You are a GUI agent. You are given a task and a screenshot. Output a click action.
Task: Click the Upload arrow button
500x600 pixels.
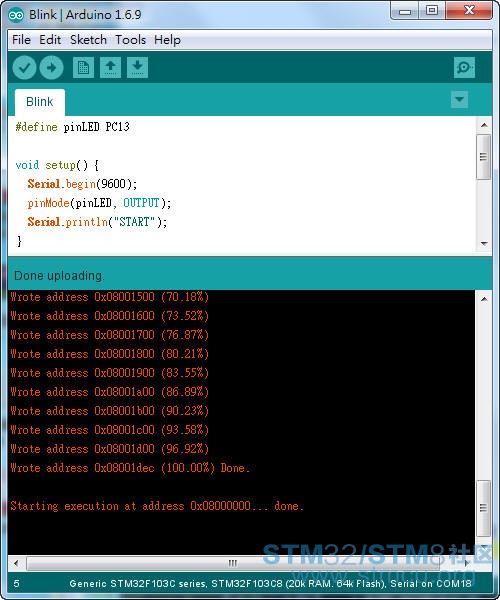tap(52, 68)
